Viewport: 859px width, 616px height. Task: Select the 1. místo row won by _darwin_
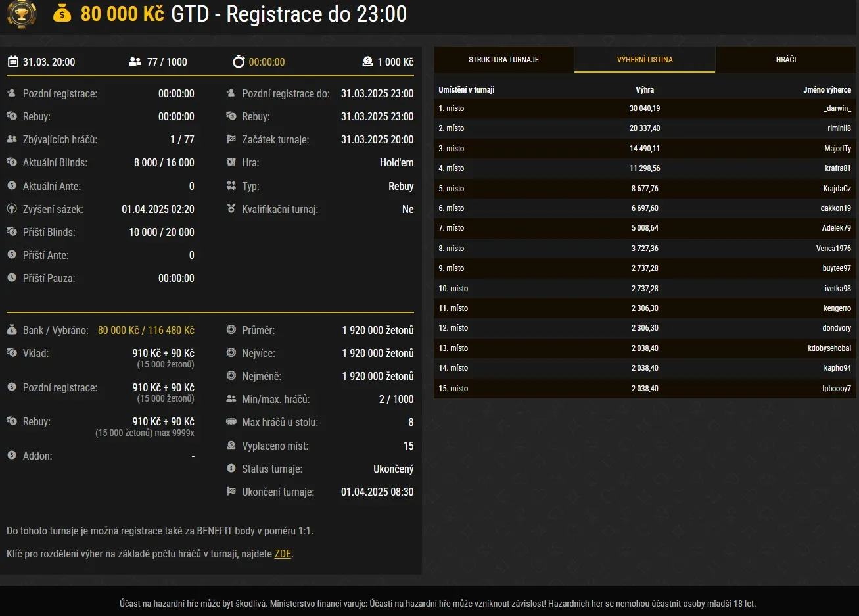pyautogui.click(x=645, y=108)
